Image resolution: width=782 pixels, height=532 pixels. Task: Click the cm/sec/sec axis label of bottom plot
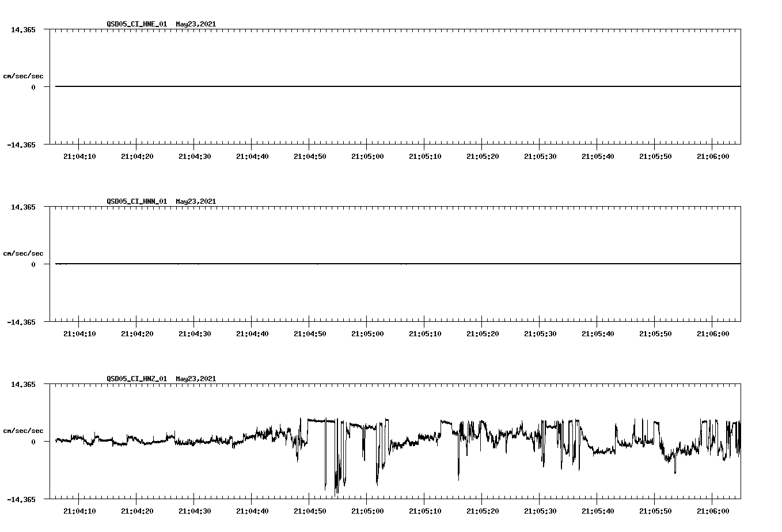click(24, 430)
